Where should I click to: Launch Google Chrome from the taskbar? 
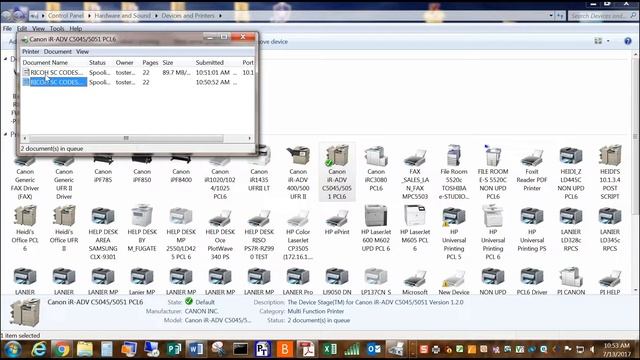click(62, 349)
